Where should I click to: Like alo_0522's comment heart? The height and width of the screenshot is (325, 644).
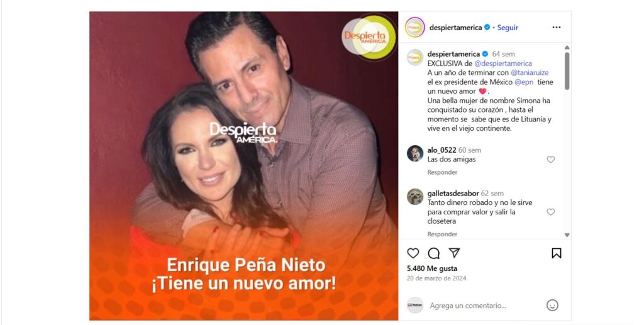[551, 160]
